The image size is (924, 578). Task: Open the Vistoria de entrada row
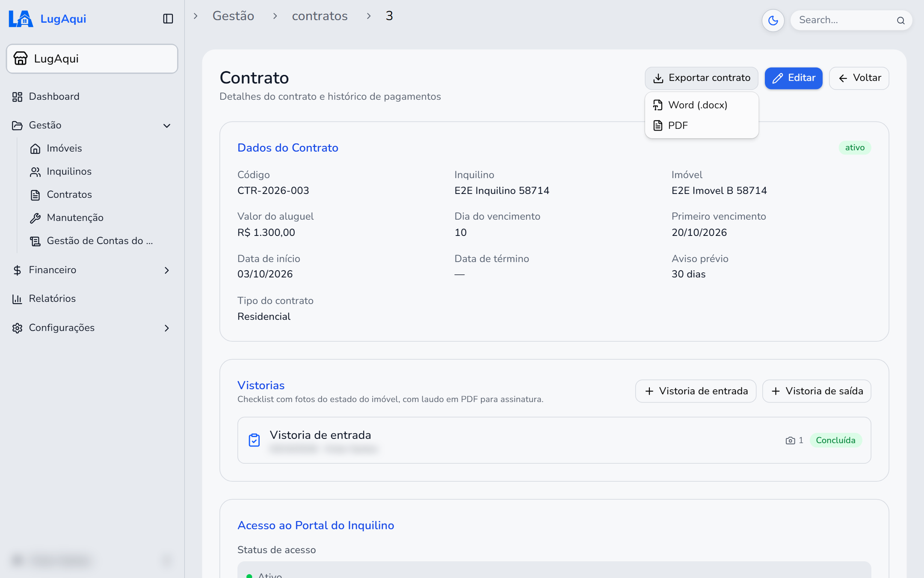[554, 440]
